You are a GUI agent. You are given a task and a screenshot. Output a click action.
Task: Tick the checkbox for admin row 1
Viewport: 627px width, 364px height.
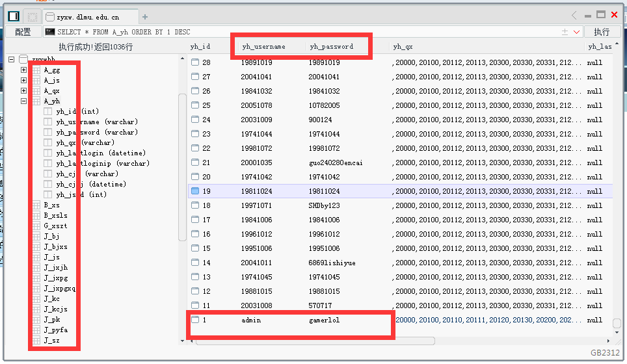[195, 320]
